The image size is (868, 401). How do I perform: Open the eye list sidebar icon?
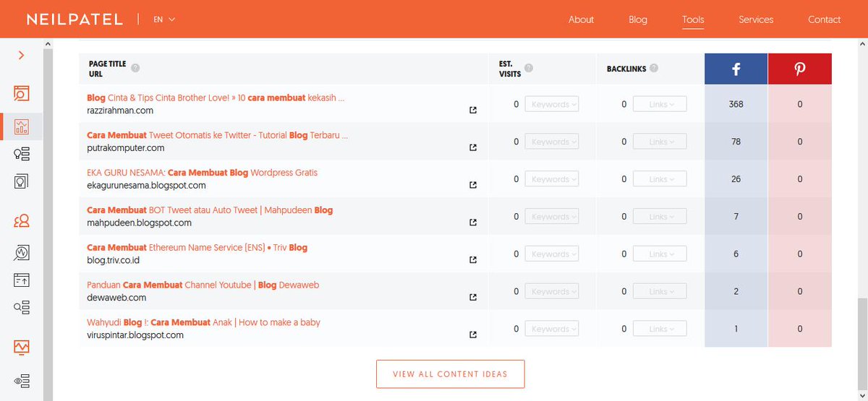pyautogui.click(x=22, y=380)
